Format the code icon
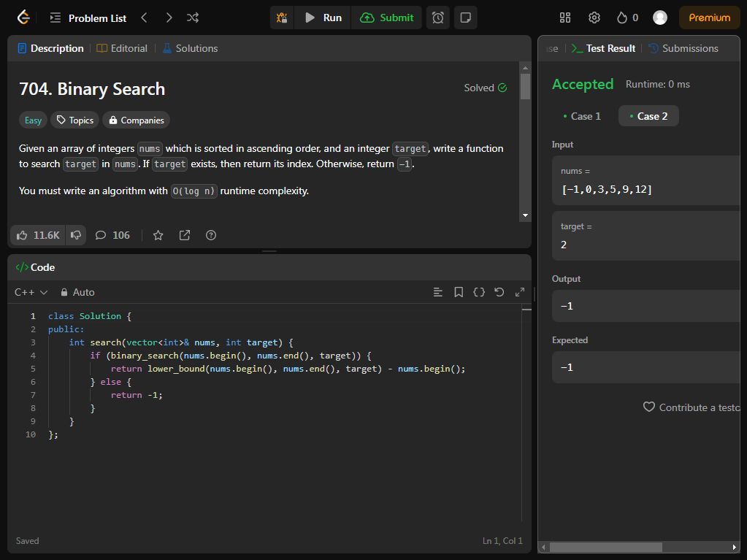Image resolution: width=747 pixels, height=560 pixels. (438, 292)
